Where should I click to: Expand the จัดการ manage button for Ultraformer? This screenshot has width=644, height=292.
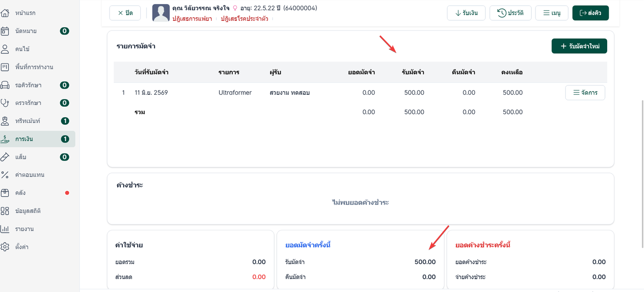pos(585,92)
